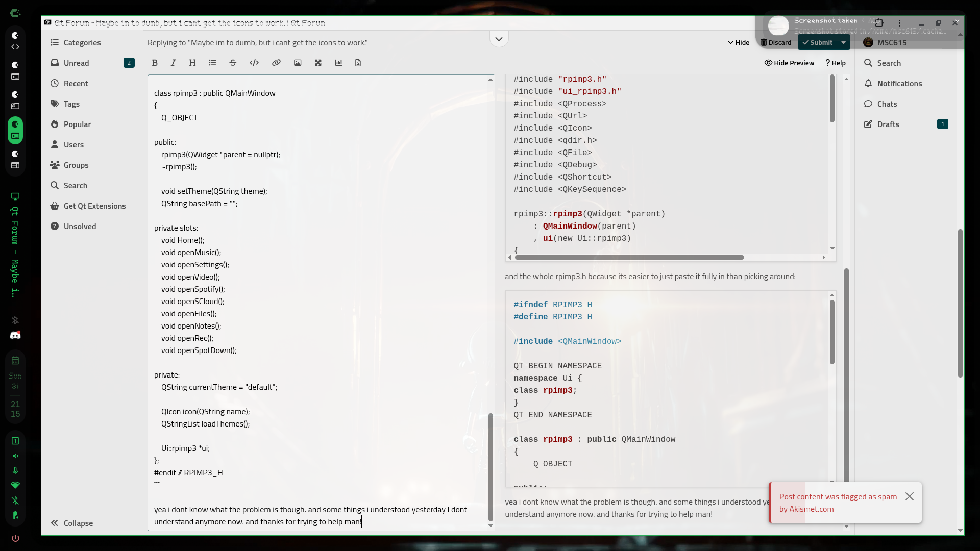Switch to the highlighted green terminal workspace
The height and width of the screenshot is (551, 980).
[15, 130]
